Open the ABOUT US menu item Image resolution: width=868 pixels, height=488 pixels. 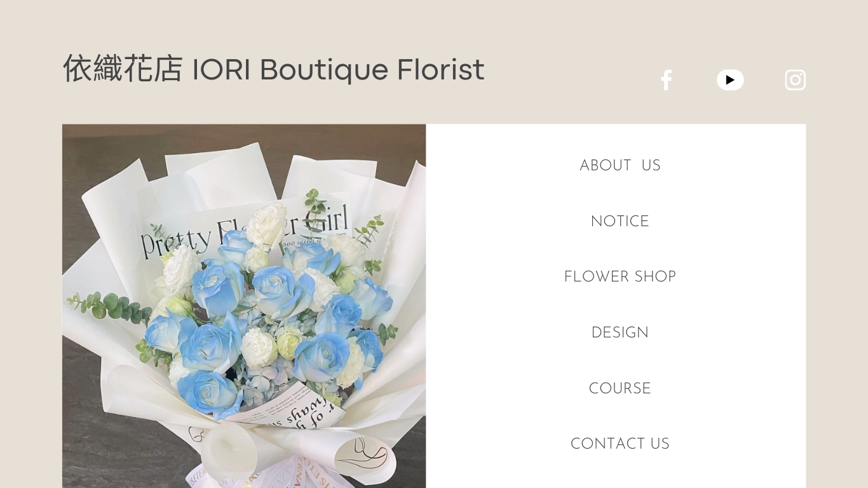pyautogui.click(x=620, y=166)
